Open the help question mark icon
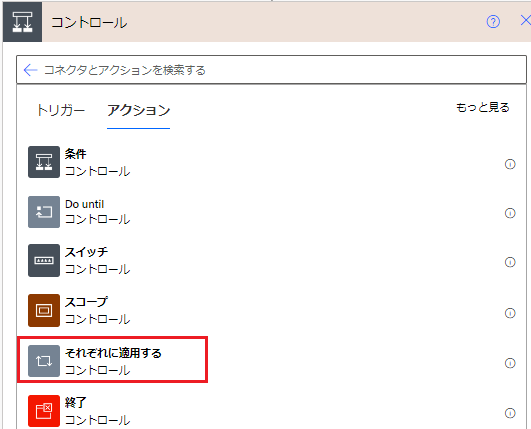This screenshot has width=531, height=429. pyautogui.click(x=493, y=22)
